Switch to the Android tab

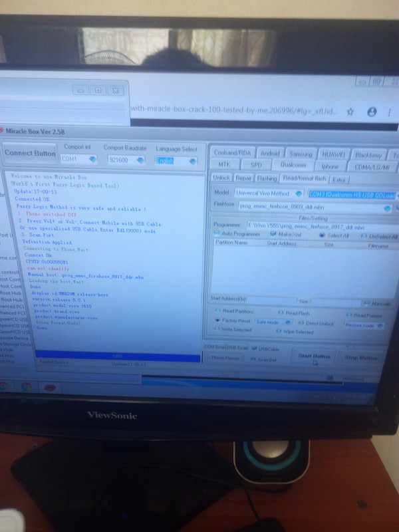pos(270,154)
